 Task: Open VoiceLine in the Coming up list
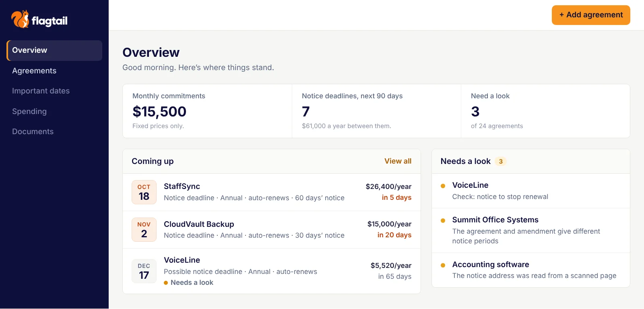click(272, 271)
